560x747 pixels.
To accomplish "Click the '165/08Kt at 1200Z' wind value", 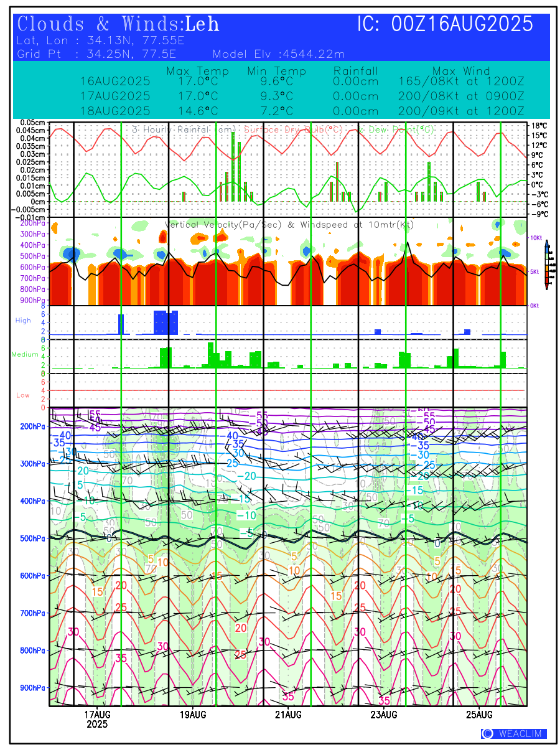I will [x=461, y=81].
